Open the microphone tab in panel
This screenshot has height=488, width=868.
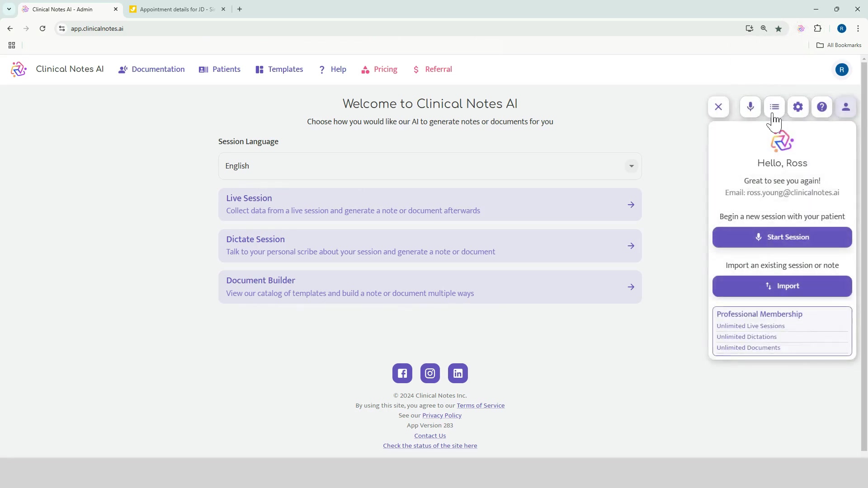click(x=750, y=107)
